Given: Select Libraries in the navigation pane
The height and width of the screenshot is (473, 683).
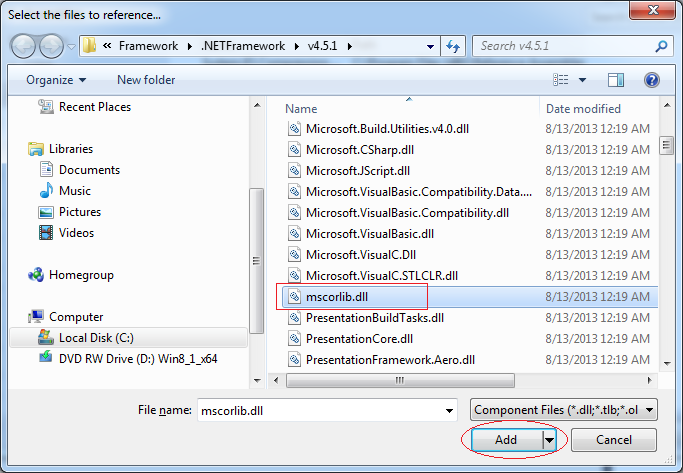Looking at the screenshot, I should tap(61, 149).
